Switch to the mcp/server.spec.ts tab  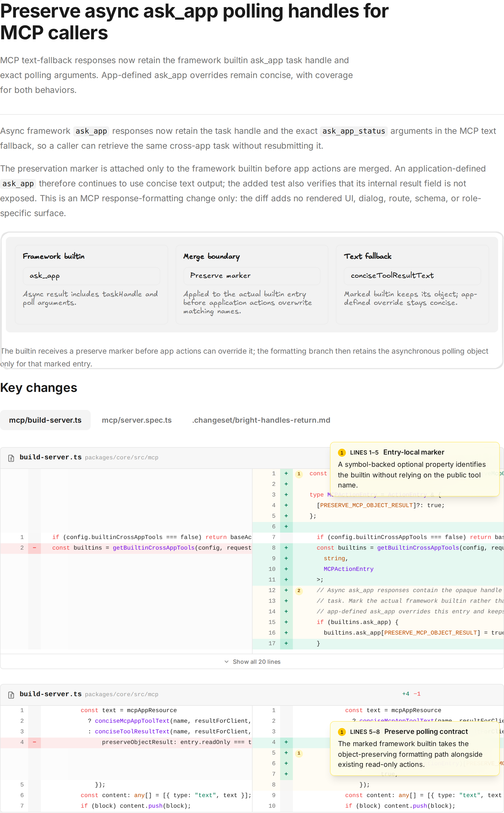click(137, 420)
